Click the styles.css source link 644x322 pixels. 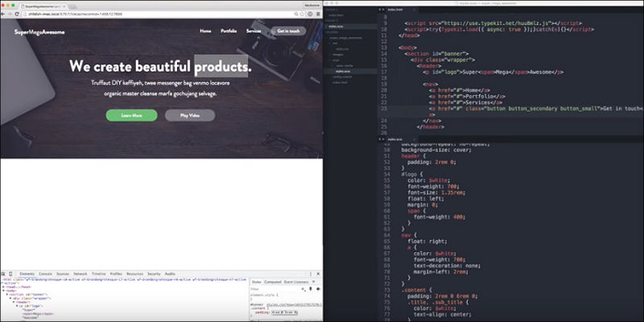tap(294, 305)
